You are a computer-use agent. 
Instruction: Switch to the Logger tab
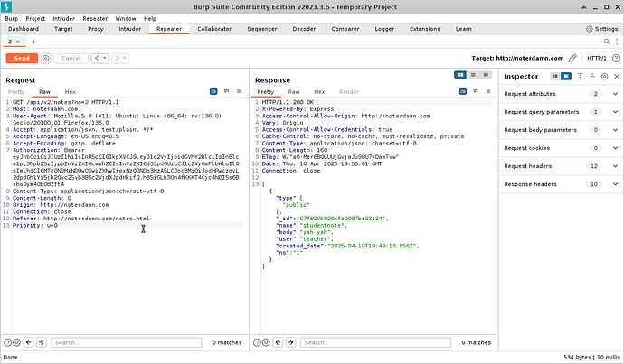384,29
